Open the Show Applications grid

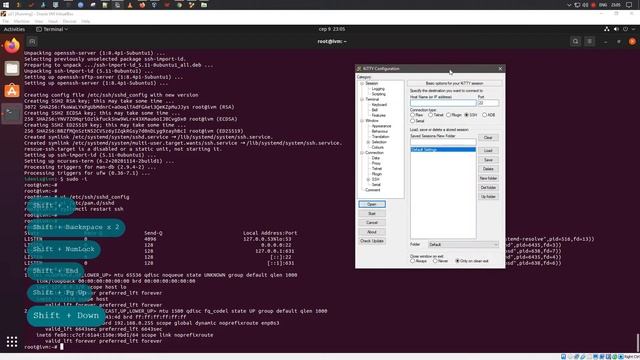[12, 342]
